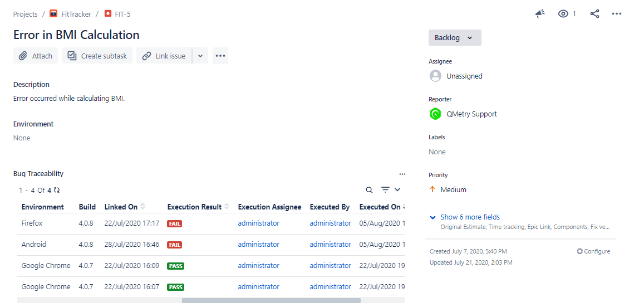Click the horizontal table scrollbar

click(271, 300)
